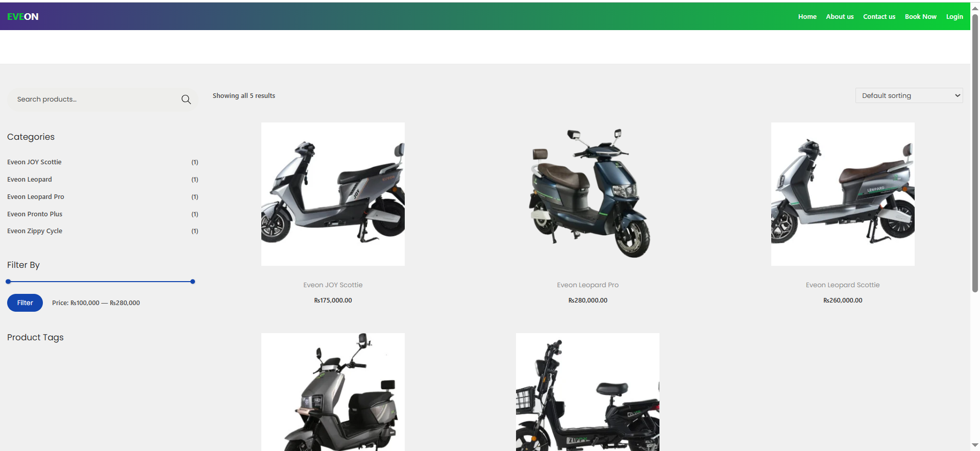
Task: Click the search magnifier icon
Action: click(x=186, y=99)
